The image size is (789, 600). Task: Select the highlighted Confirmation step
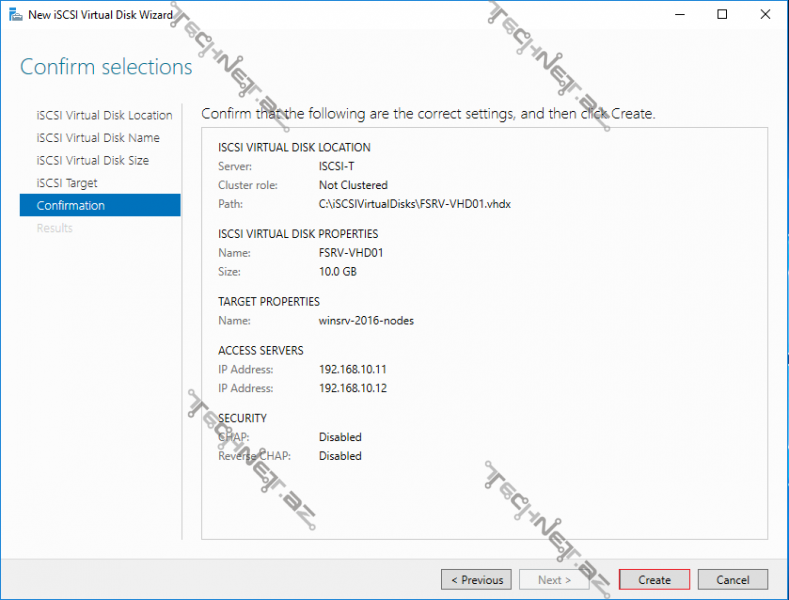[x=70, y=206]
